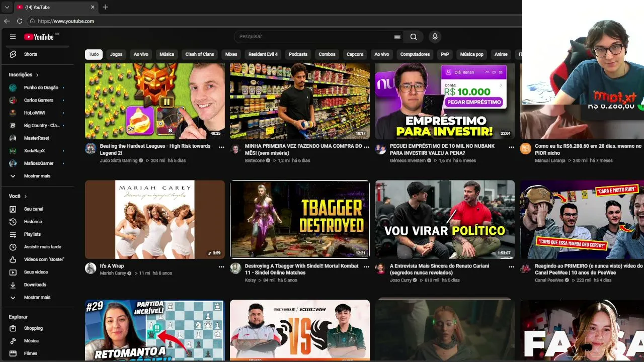This screenshot has height=362, width=644.
Task: Expand Mostrar mais under Inscrições
Action: click(37, 176)
